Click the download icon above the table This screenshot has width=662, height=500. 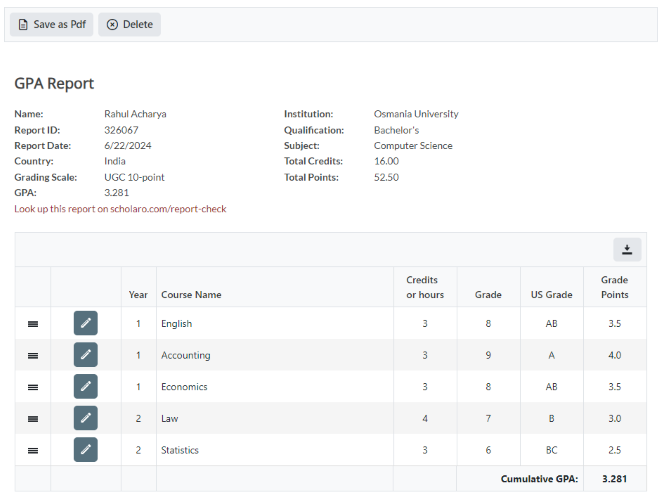(x=627, y=250)
